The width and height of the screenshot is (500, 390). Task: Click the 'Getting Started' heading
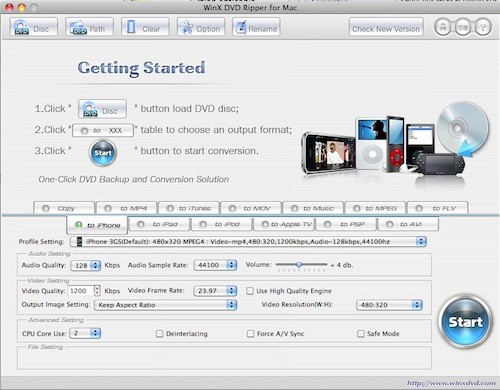coord(142,68)
